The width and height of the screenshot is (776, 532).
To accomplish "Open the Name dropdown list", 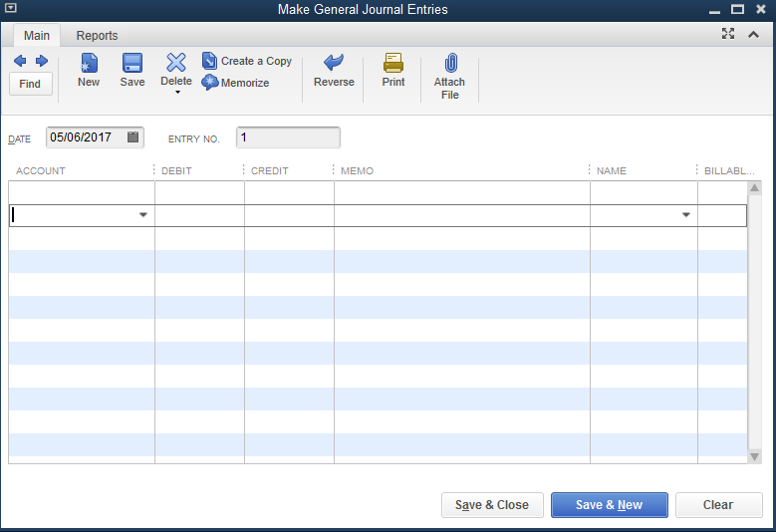I will click(686, 215).
